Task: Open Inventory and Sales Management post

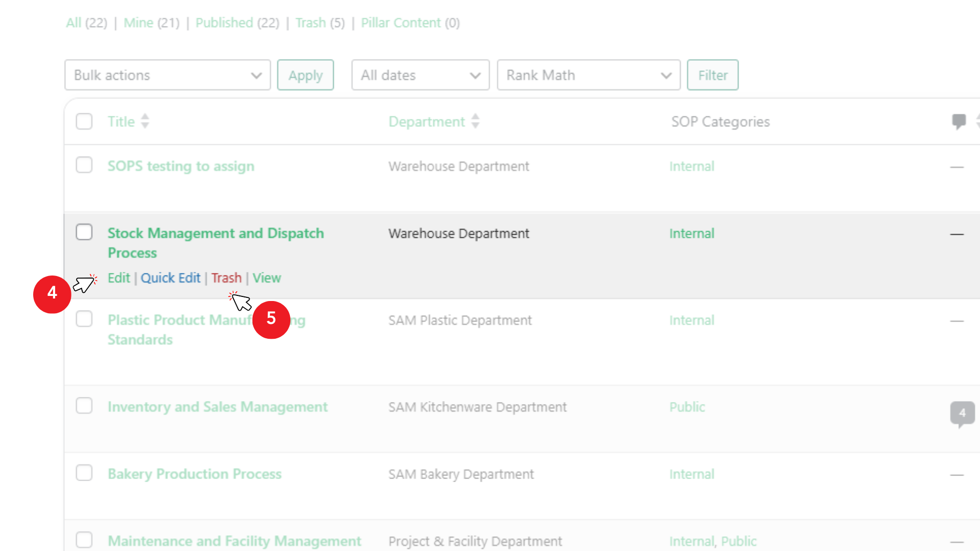Action: (217, 407)
